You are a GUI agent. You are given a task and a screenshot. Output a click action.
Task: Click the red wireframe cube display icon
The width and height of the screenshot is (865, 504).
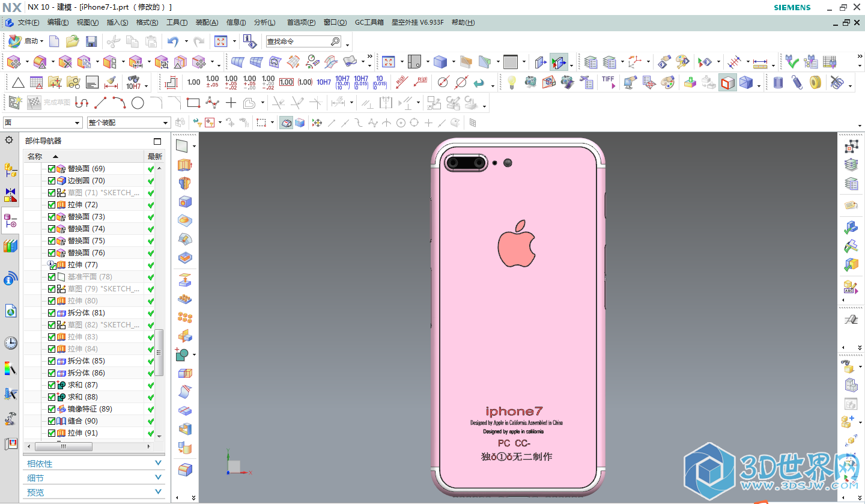727,82
